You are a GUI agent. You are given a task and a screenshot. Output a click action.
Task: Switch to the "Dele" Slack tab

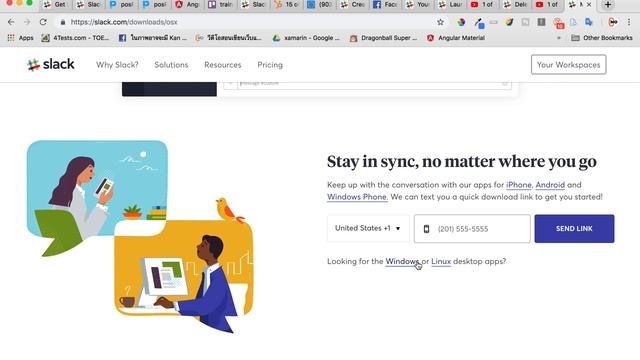point(516,4)
